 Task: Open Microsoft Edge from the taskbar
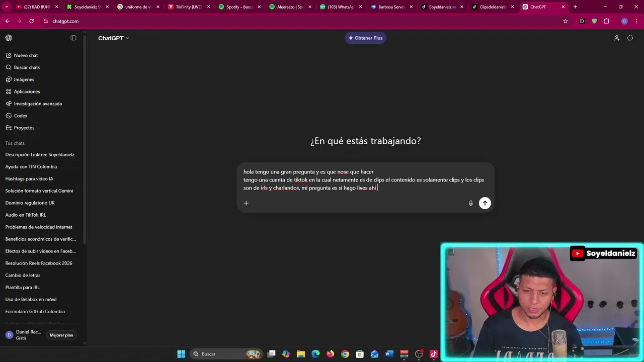pyautogui.click(x=315, y=354)
